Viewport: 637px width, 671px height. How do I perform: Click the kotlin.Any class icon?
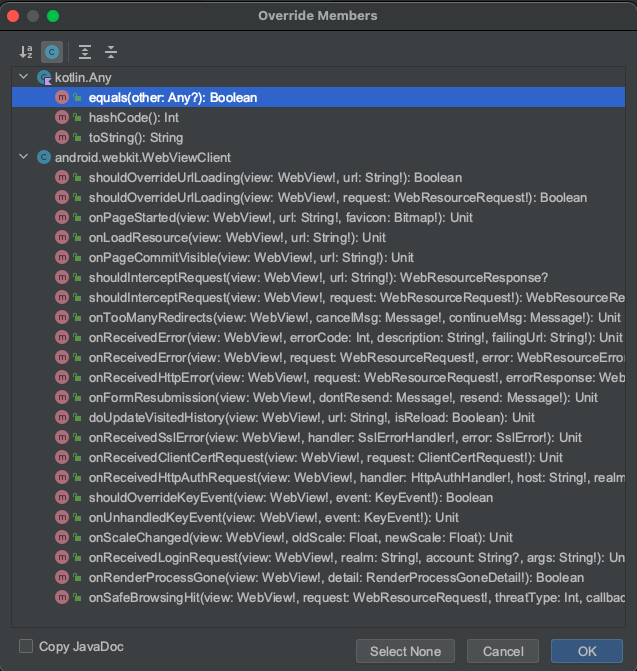44,77
